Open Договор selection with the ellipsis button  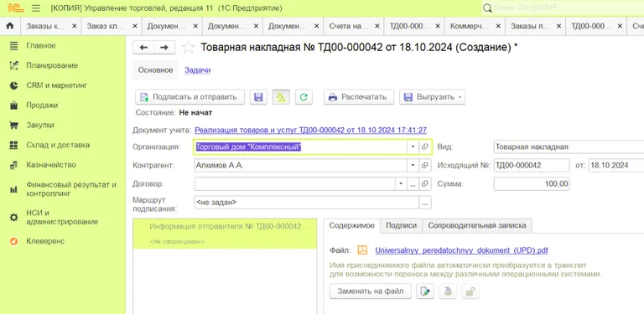point(413,183)
